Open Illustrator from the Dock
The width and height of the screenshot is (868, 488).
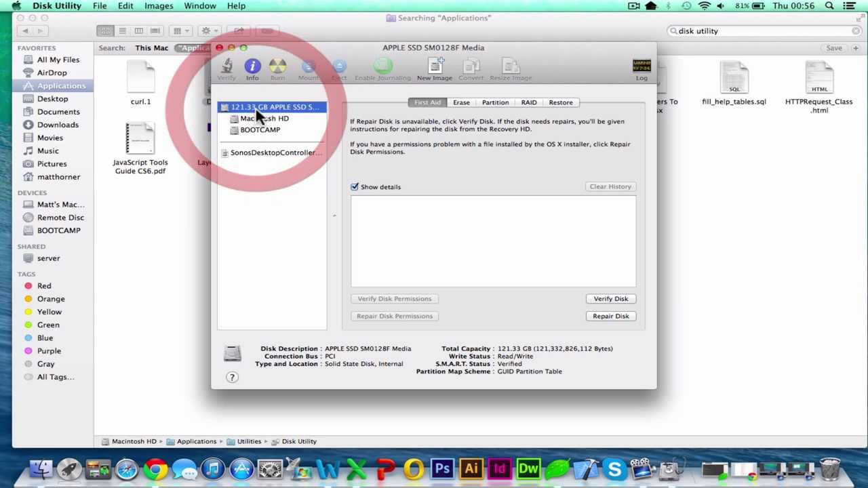click(471, 469)
